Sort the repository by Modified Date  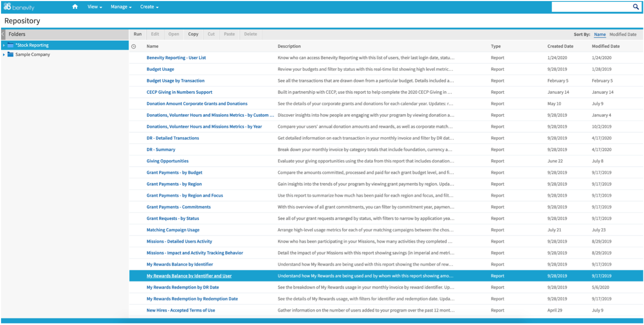click(623, 34)
